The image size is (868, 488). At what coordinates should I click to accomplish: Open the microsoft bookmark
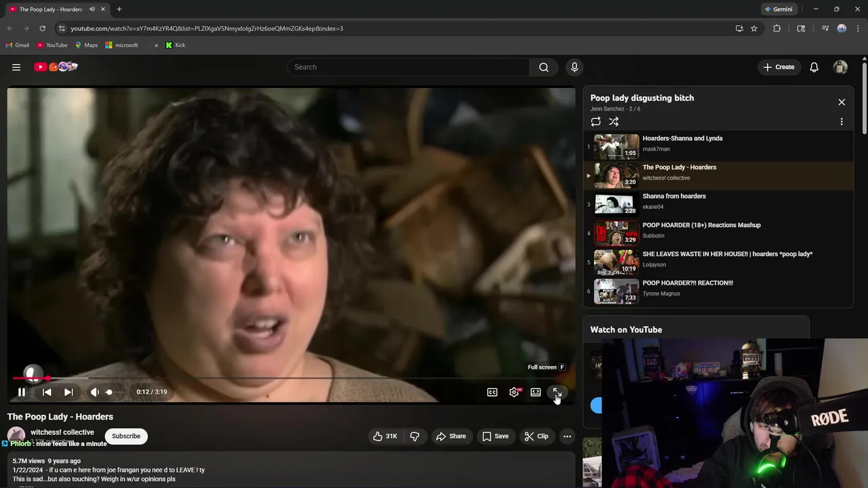(122, 45)
